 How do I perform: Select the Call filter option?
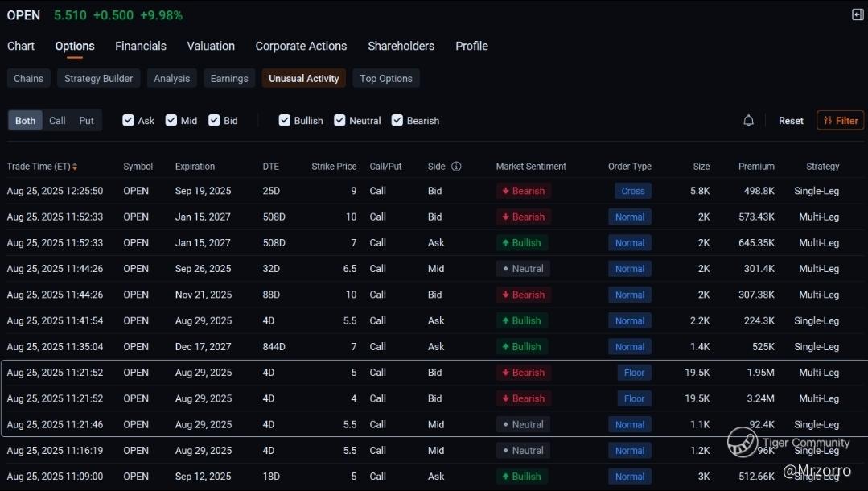57,121
